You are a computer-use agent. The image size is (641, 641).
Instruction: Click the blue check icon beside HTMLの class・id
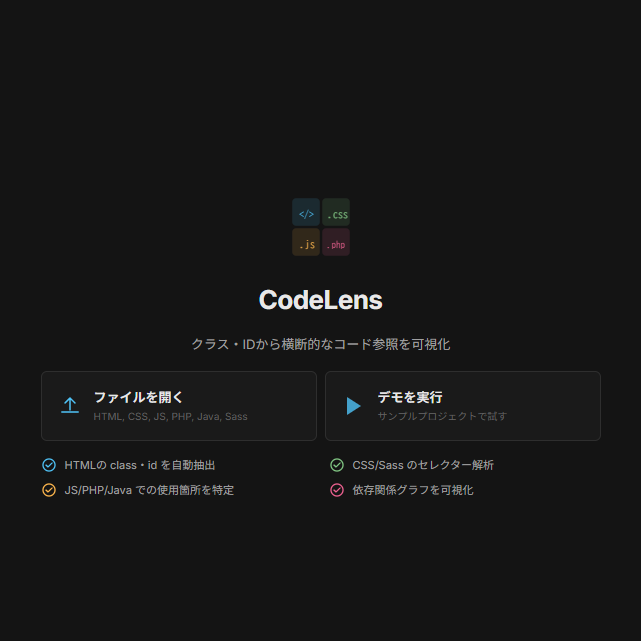click(49, 465)
